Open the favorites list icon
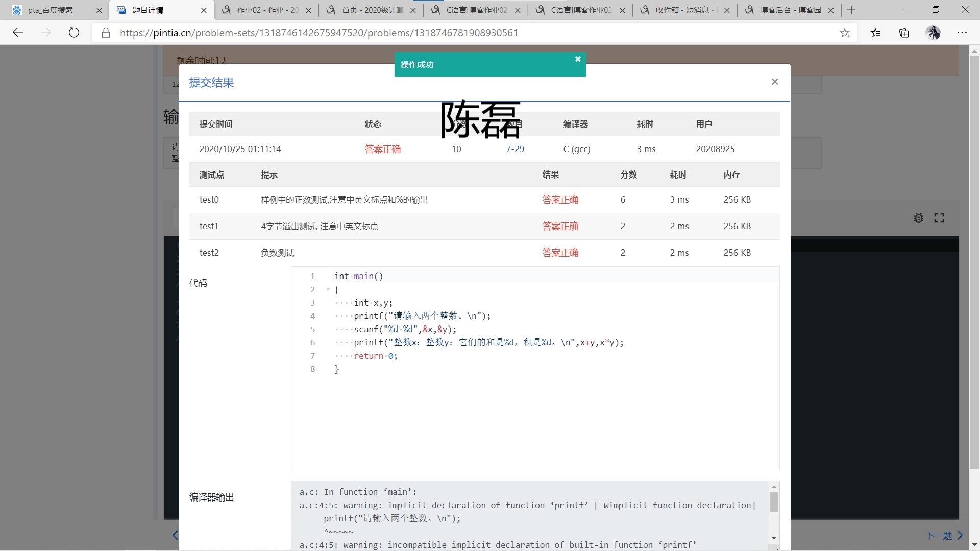The width and height of the screenshot is (980, 551). pyautogui.click(x=876, y=33)
